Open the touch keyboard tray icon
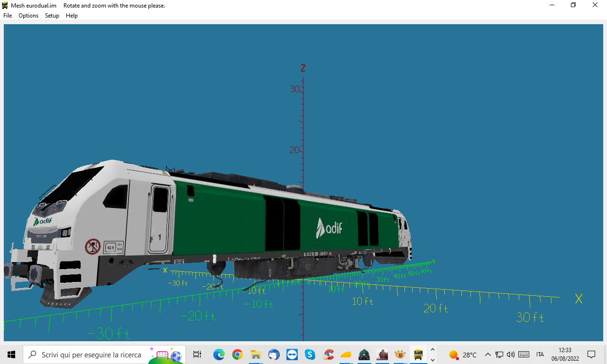 point(524,355)
